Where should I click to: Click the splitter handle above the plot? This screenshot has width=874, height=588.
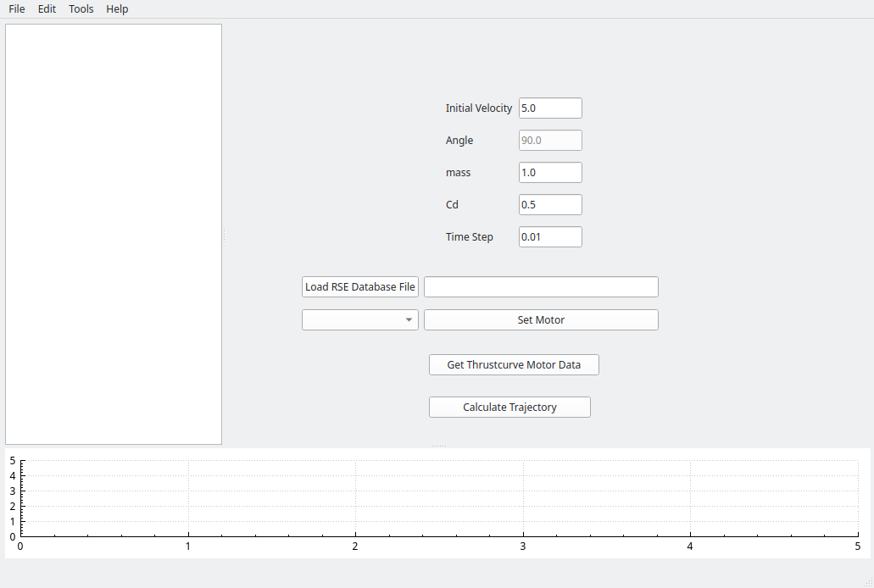(437, 446)
